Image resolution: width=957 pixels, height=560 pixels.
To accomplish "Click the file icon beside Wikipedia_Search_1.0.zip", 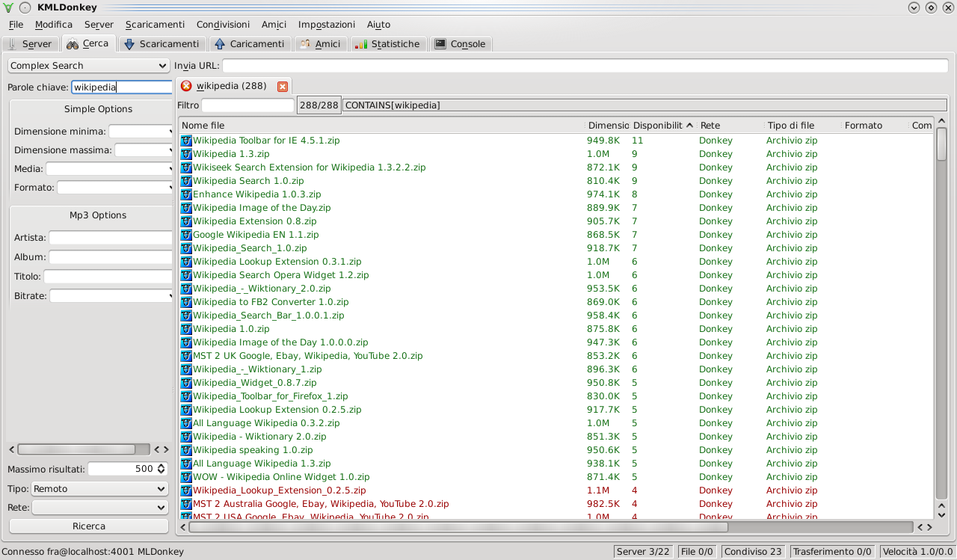I will (x=186, y=248).
